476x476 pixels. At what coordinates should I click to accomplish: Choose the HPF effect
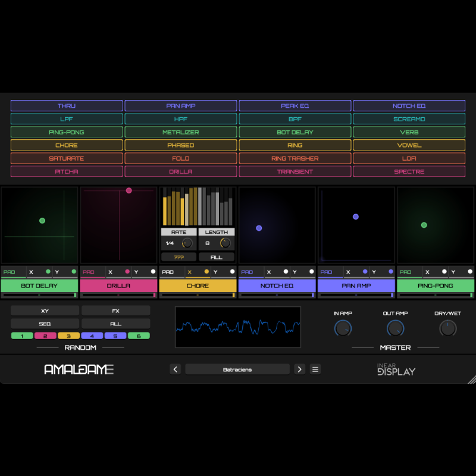coord(181,118)
